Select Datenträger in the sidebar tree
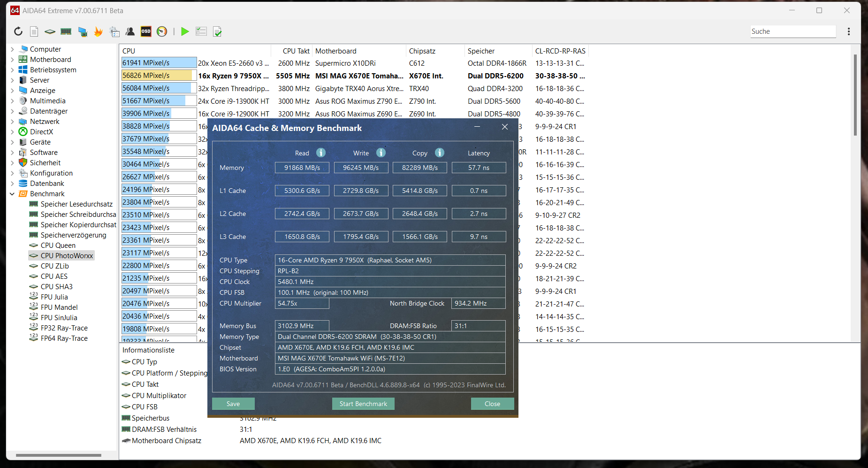This screenshot has height=468, width=868. pyautogui.click(x=49, y=111)
